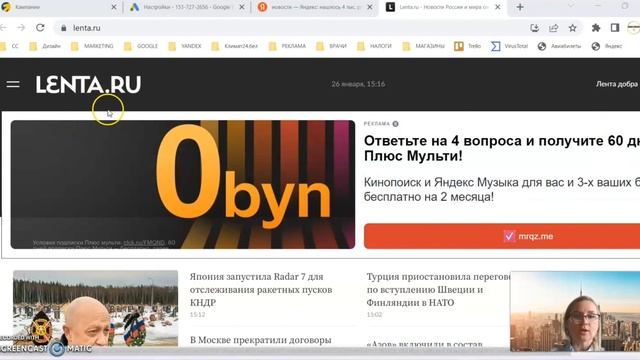Open РЕКЛАМА bookmarks folder

287,46
